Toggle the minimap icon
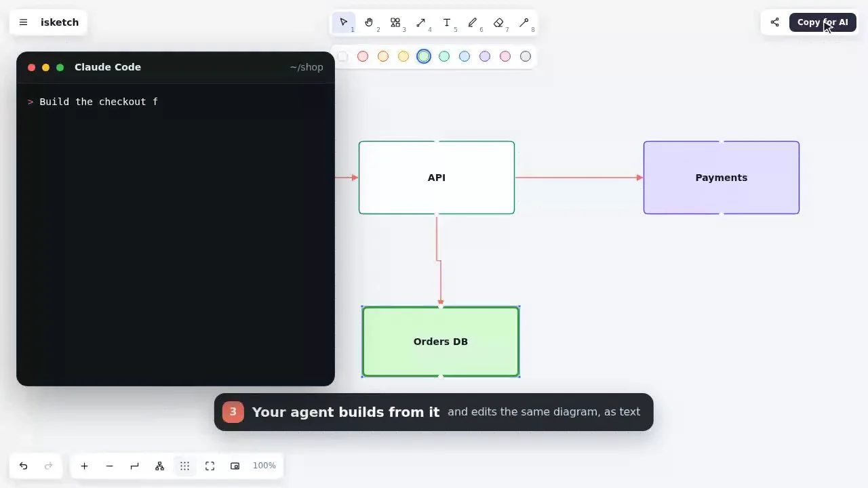This screenshot has height=488, width=868. pos(235,466)
